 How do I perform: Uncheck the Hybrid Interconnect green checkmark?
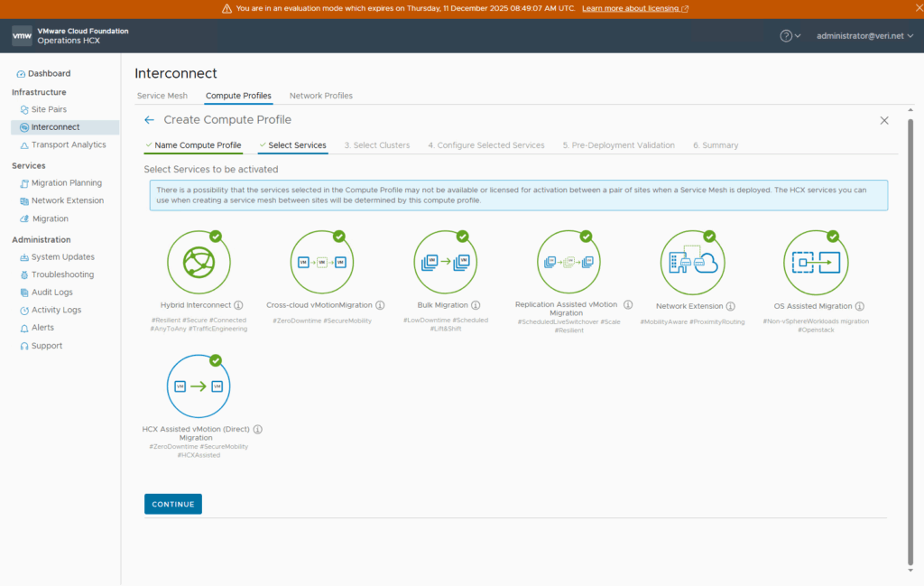click(x=216, y=237)
